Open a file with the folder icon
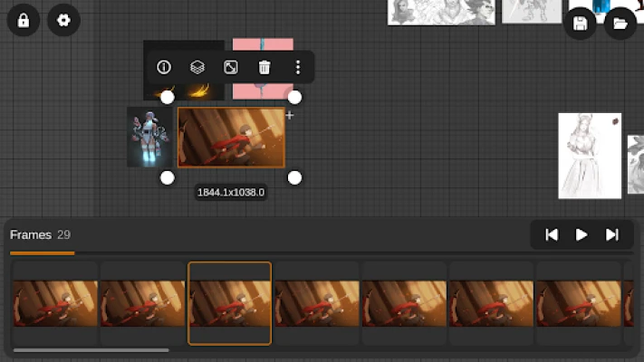 click(620, 24)
